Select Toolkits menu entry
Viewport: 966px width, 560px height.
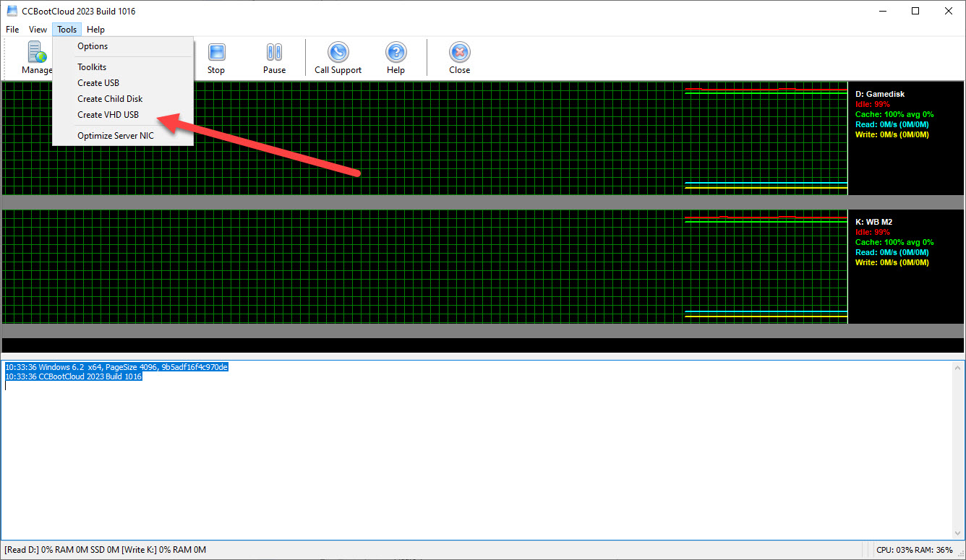(x=123, y=67)
